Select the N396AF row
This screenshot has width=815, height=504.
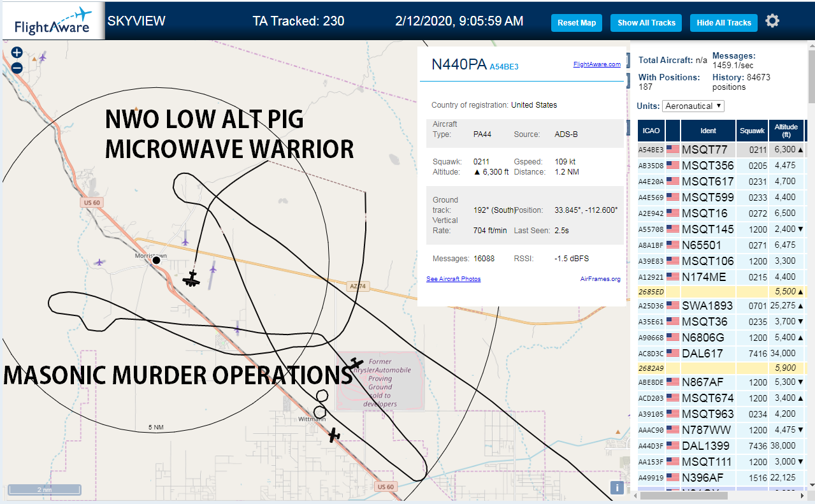coord(723,478)
